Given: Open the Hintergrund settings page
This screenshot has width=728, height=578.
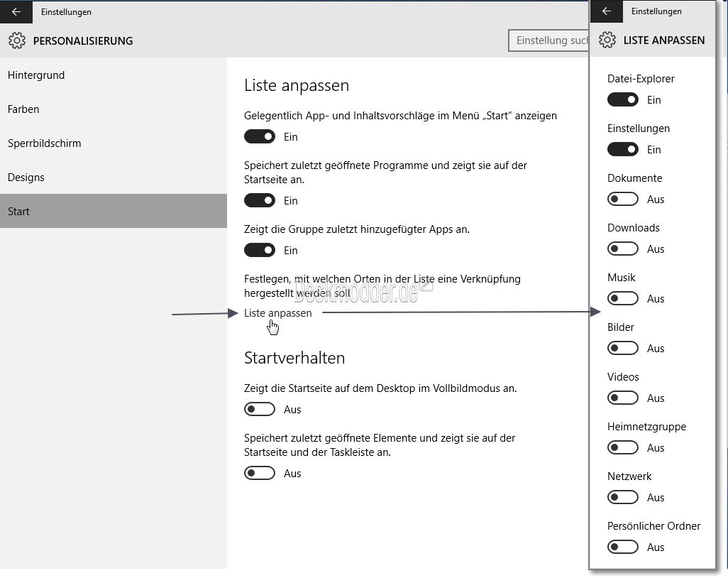Looking at the screenshot, I should 114,75.
